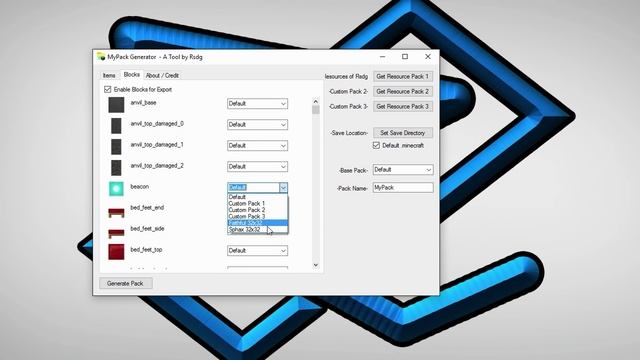Click the anvil_base label text
This screenshot has height=360, width=640.
coord(143,102)
